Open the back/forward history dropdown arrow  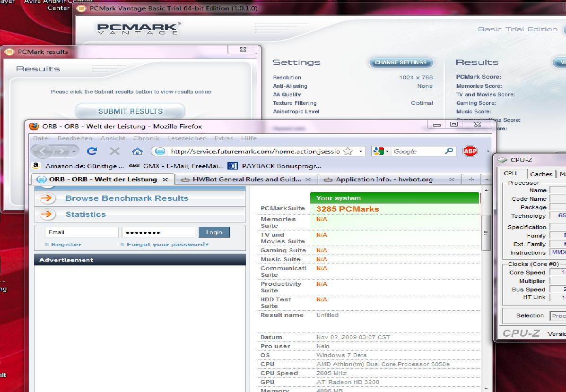(x=74, y=151)
